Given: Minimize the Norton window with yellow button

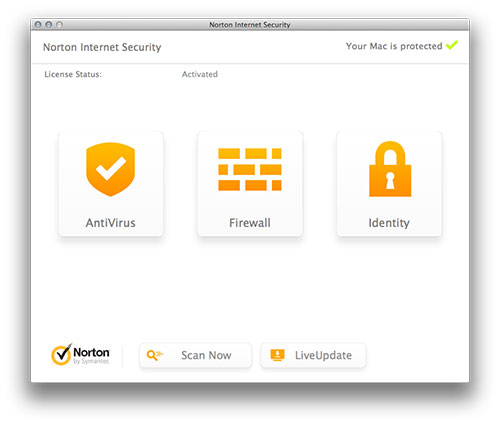Looking at the screenshot, I should (49, 25).
